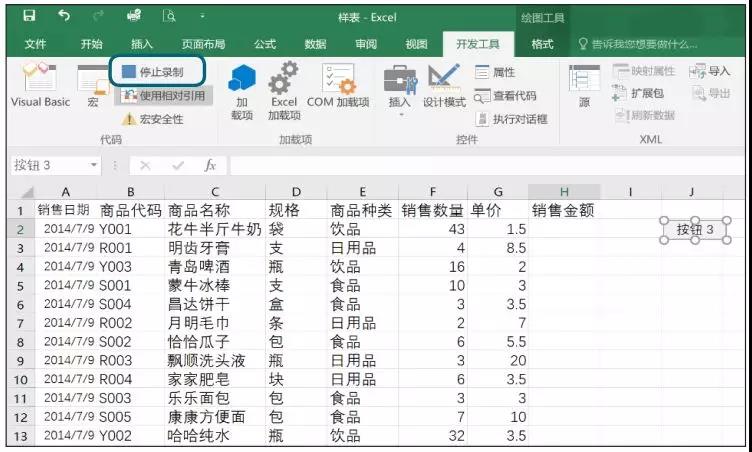The height and width of the screenshot is (452, 752).
Task: Switch to the 格式 drawing tools tab
Action: [542, 44]
